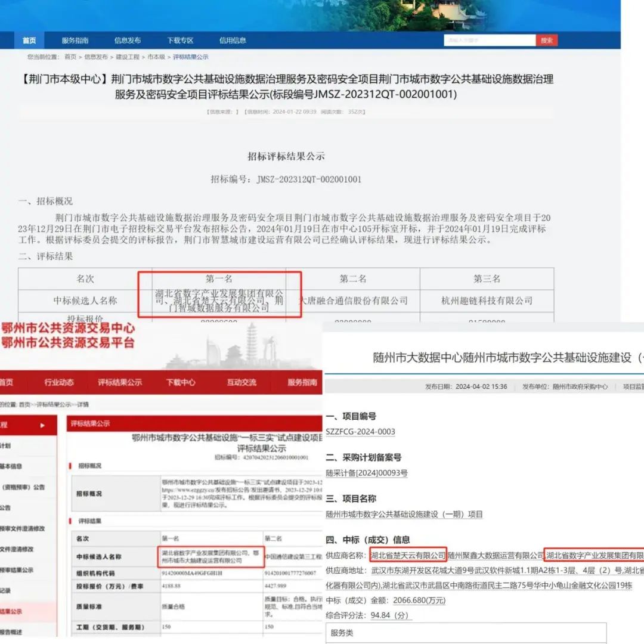Click the 随州市大数据中心 announcement title

coord(508,358)
